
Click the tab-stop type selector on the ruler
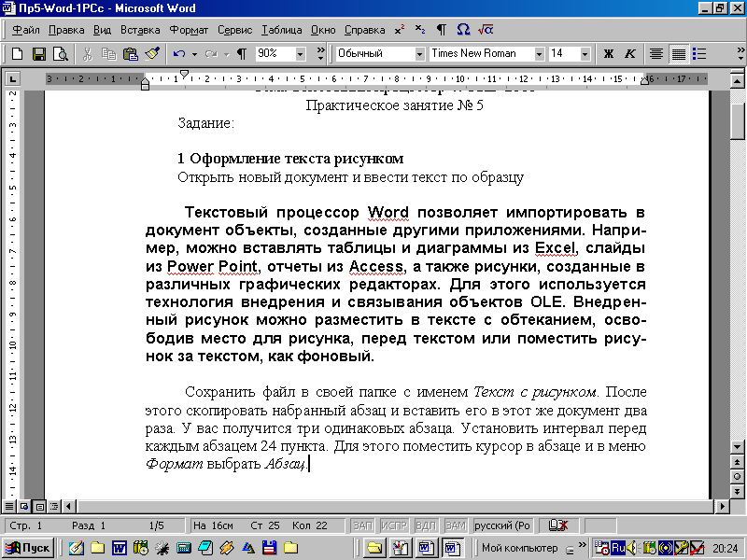[x=13, y=79]
